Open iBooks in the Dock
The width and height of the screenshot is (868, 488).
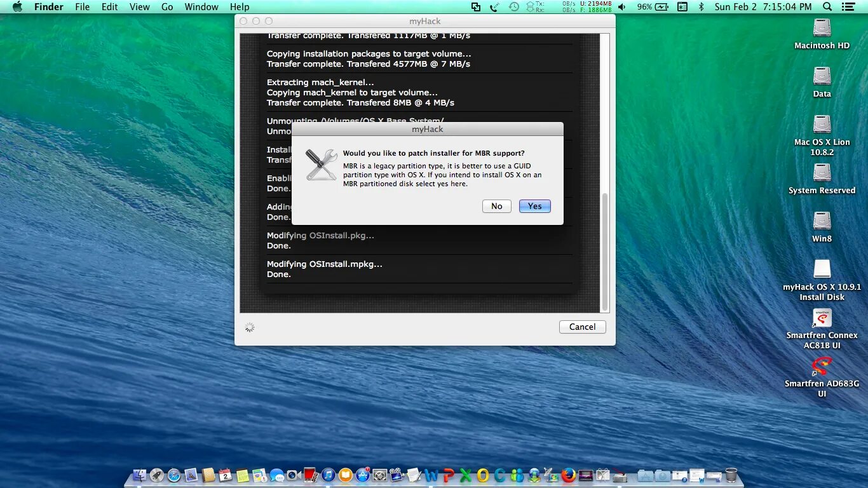tap(345, 475)
